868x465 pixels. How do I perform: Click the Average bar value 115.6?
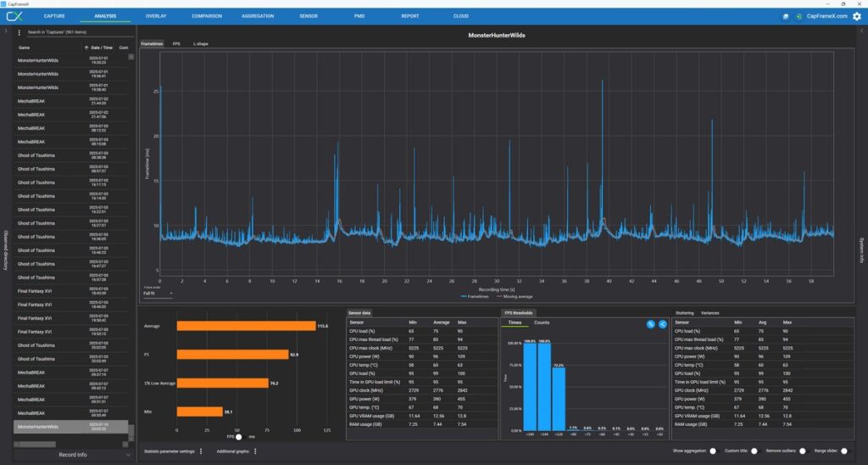[x=323, y=326]
